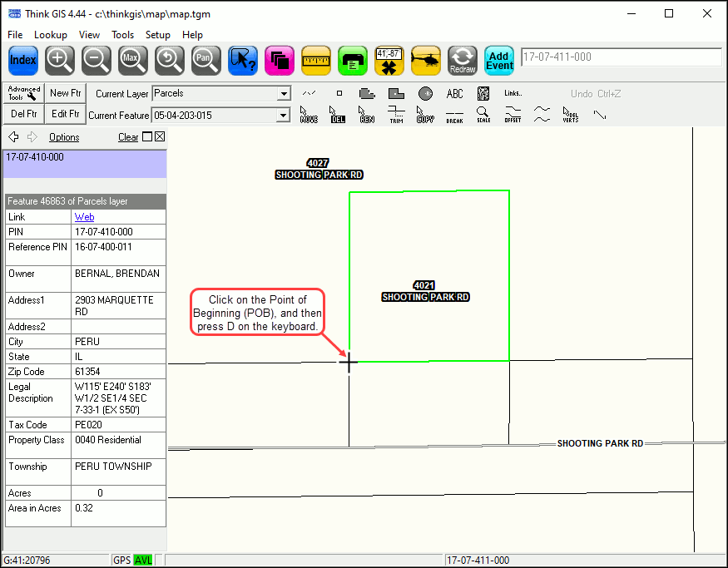Click the printer icon to print map
The image size is (728, 568).
pyautogui.click(x=353, y=60)
